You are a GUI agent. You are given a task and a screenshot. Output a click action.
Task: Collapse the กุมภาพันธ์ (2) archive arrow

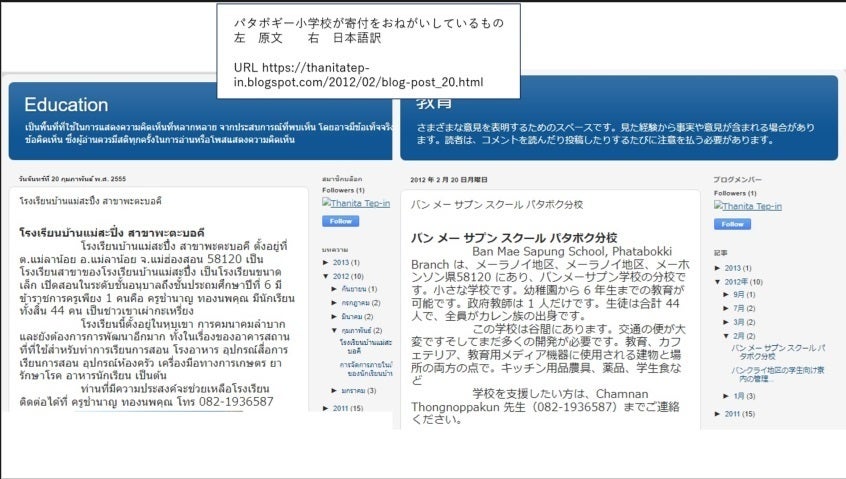point(334,329)
